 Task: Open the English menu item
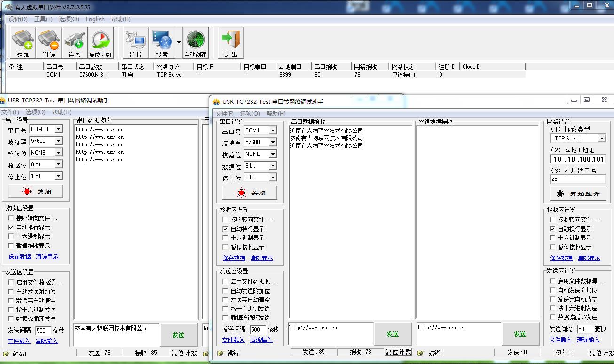click(95, 19)
